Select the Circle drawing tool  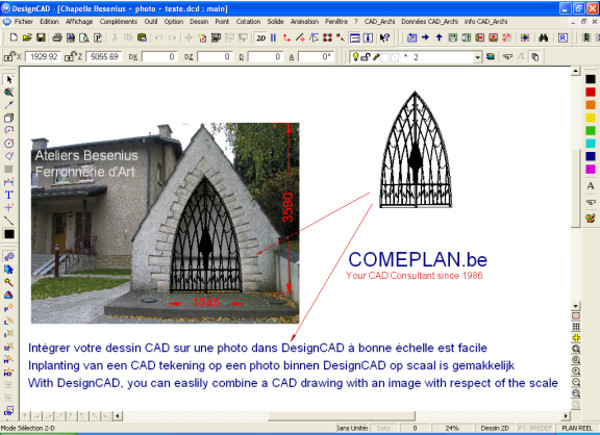point(9,143)
